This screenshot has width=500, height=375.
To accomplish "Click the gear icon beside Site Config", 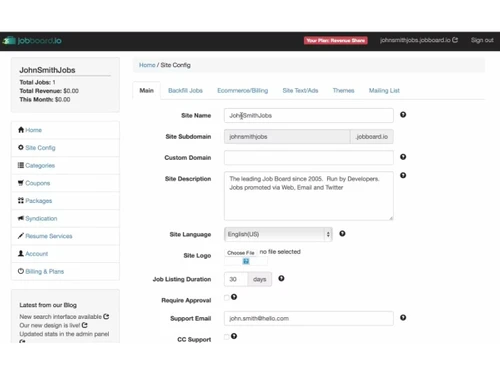I will 21,147.
